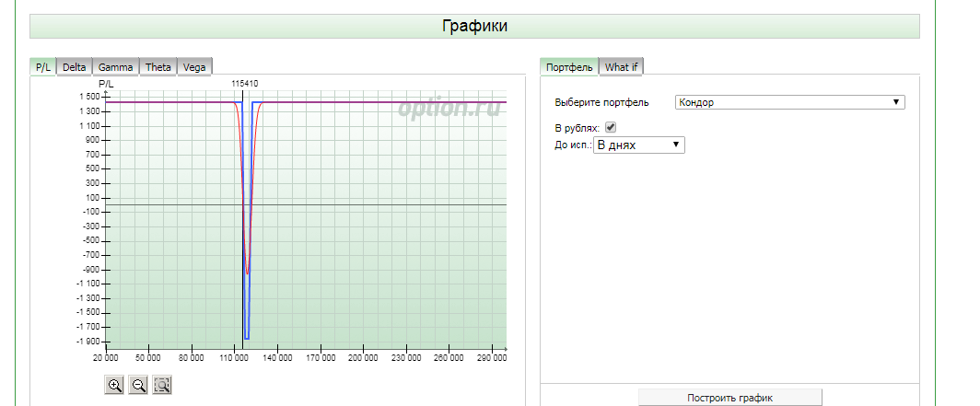Click the P/L axis title
This screenshot has width=980, height=406.
[x=107, y=83]
